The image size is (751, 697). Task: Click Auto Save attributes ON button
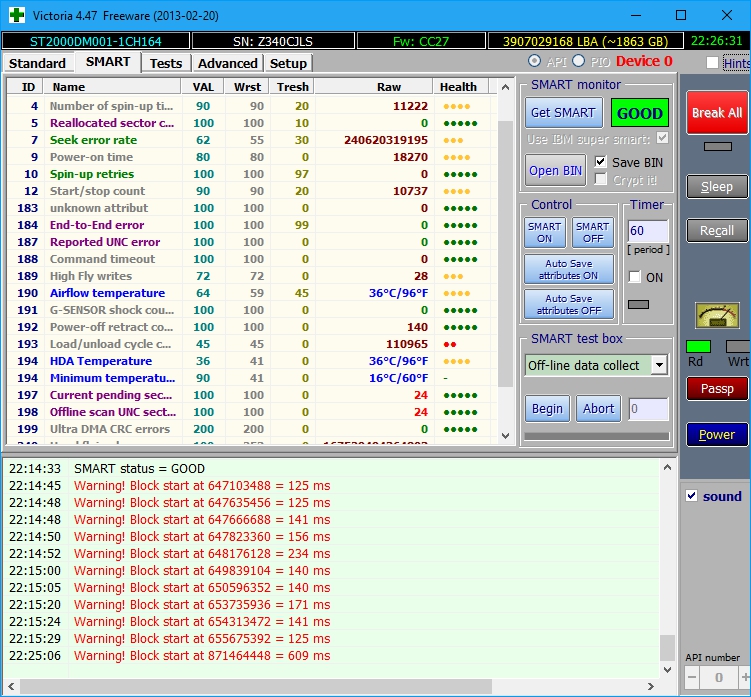click(569, 269)
